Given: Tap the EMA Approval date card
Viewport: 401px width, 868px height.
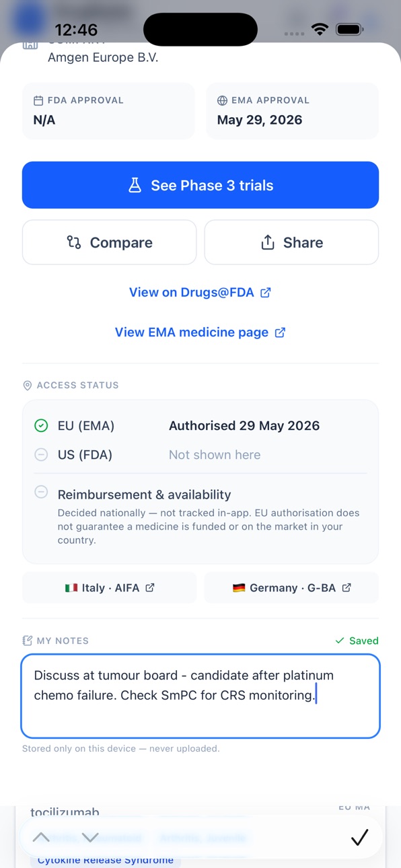Looking at the screenshot, I should point(293,111).
